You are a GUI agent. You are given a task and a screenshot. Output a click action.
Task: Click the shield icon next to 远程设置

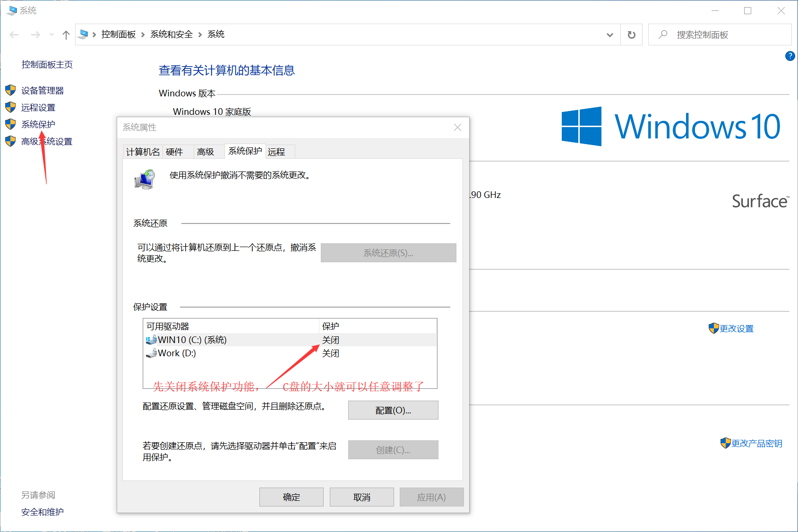[x=10, y=107]
